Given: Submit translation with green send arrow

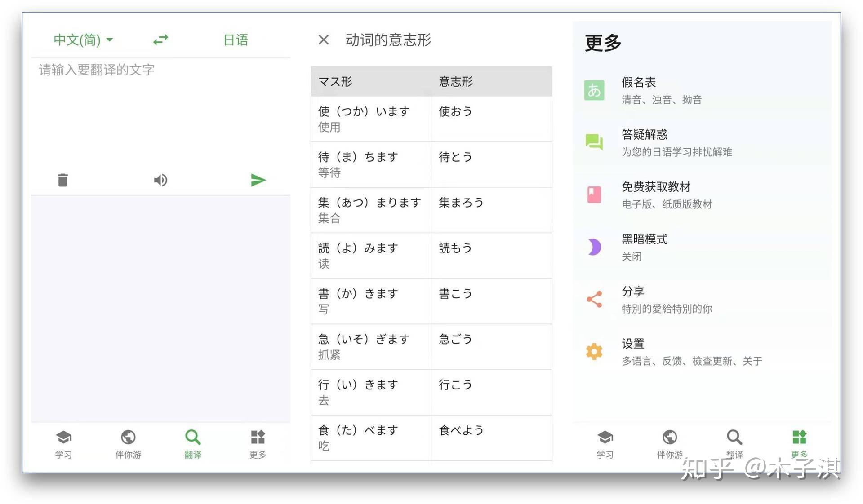Looking at the screenshot, I should pyautogui.click(x=258, y=180).
